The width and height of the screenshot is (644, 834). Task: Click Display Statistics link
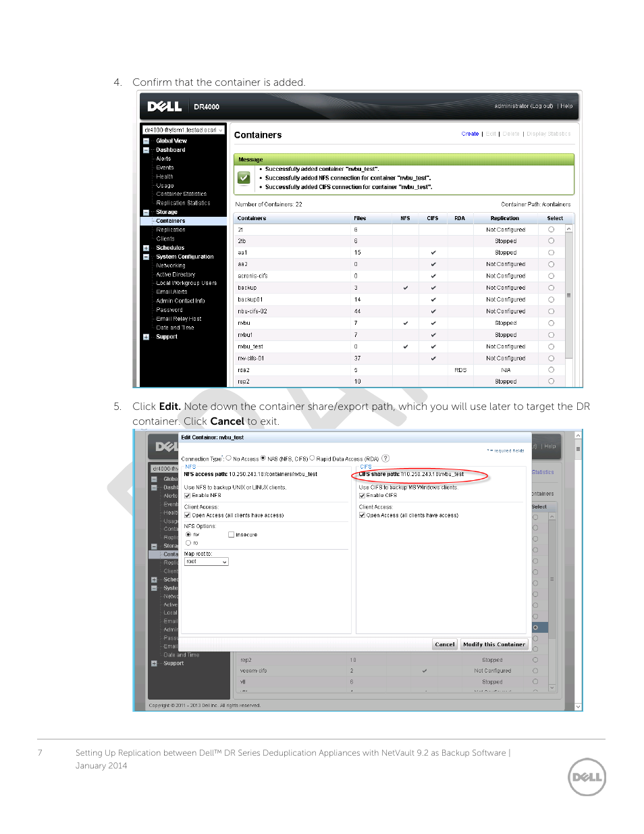coord(549,134)
